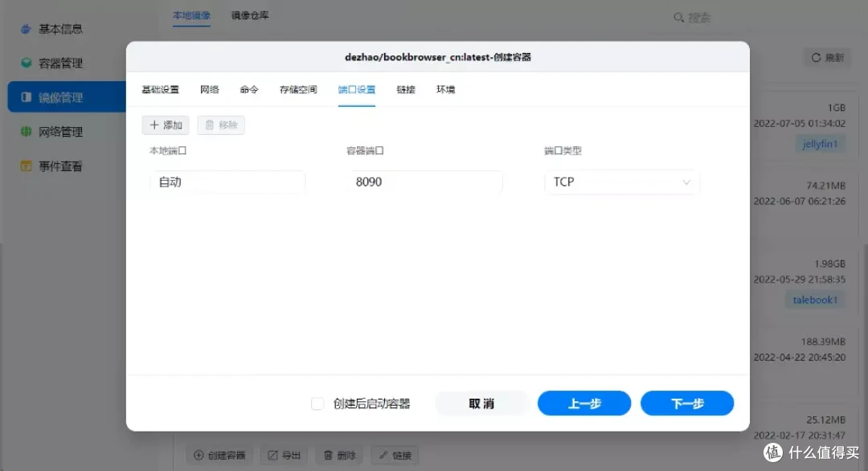
Task: Click the search magnifier icon
Action: (x=678, y=18)
